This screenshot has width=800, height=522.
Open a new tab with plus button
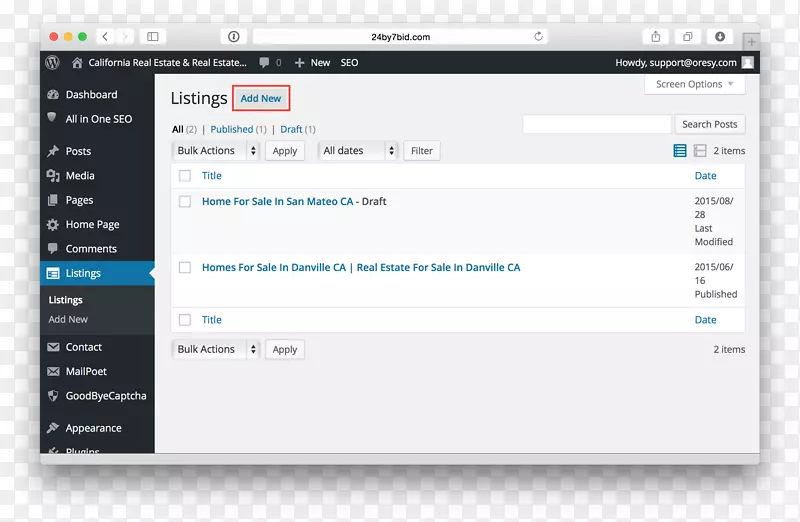(751, 42)
